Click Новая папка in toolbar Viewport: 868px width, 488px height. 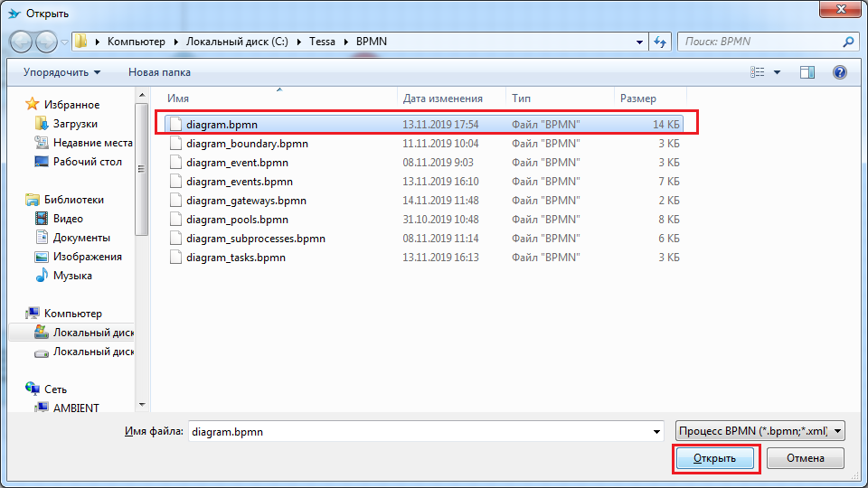click(x=159, y=72)
